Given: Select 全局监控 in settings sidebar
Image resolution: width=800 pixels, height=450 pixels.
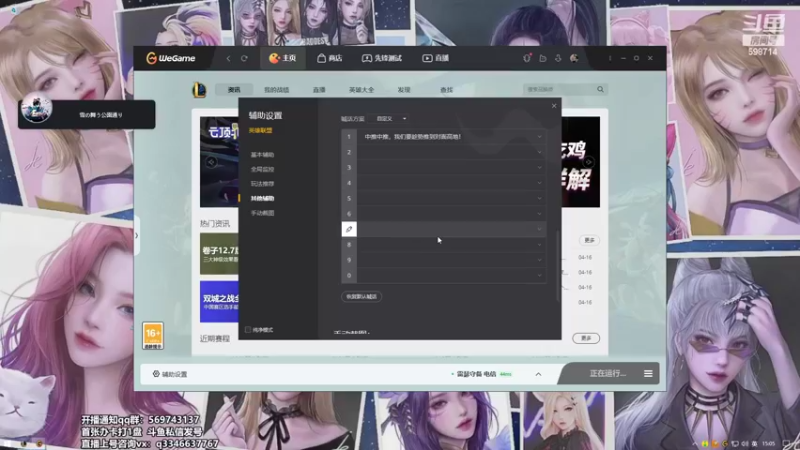Looking at the screenshot, I should click(x=262, y=169).
